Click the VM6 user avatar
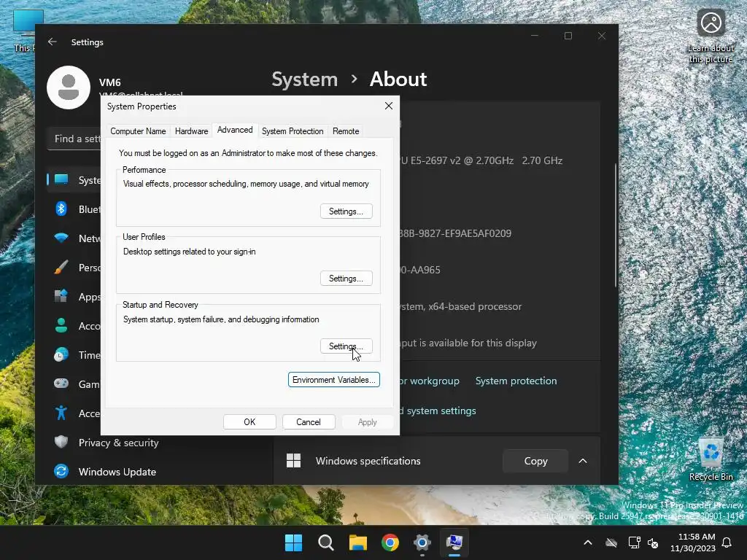The height and width of the screenshot is (560, 747). click(x=69, y=87)
